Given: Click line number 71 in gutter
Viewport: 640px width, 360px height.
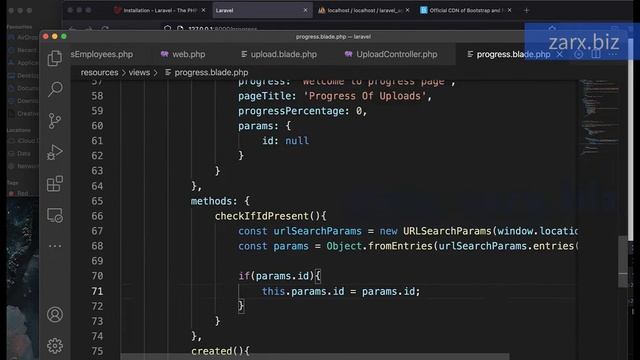Looking at the screenshot, I should (x=97, y=291).
